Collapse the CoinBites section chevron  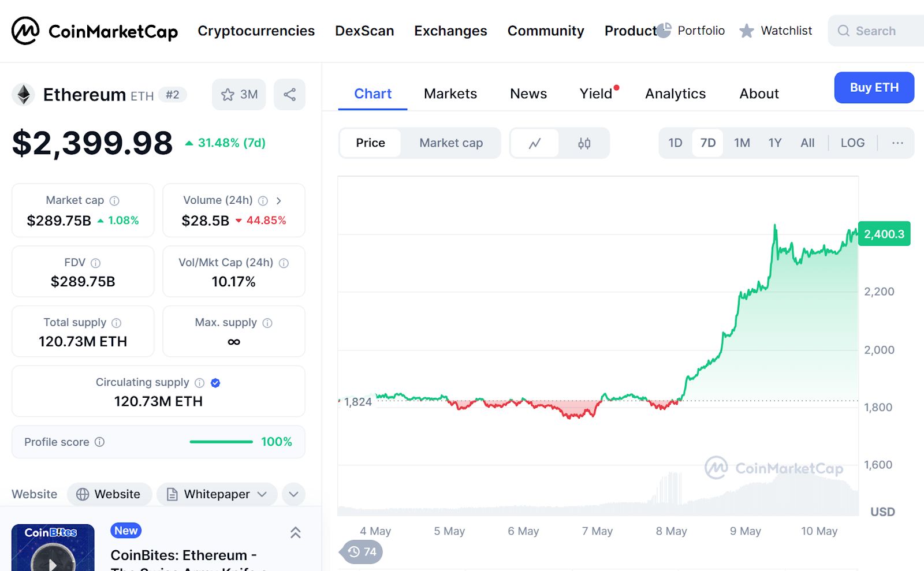tap(295, 532)
